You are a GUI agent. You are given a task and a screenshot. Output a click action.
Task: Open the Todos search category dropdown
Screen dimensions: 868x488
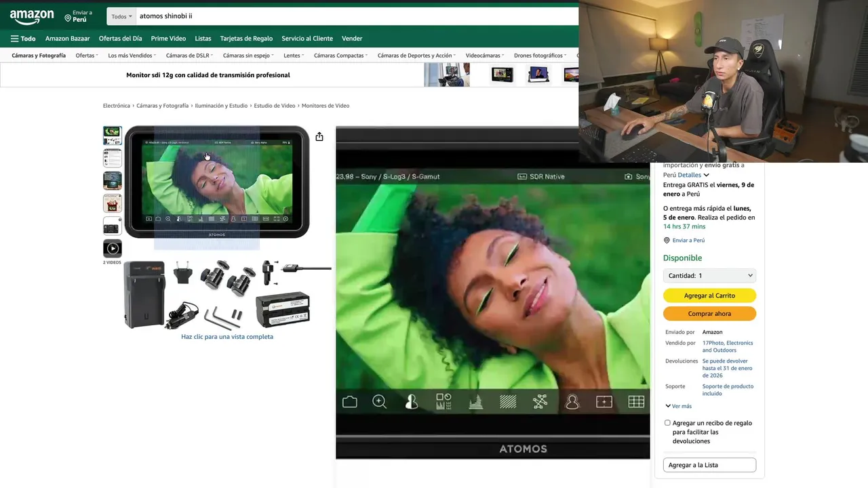coord(121,16)
